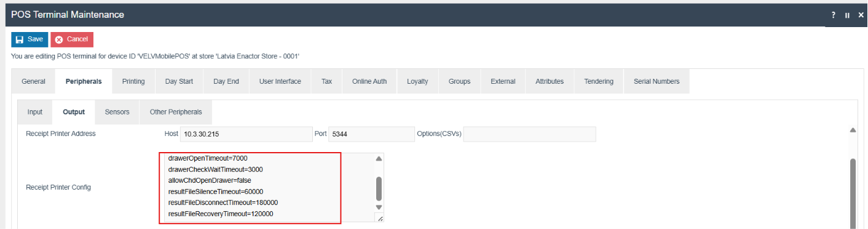This screenshot has height=229, width=868.
Task: Click the line drawerOpenTimeout=7000
Action: pyautogui.click(x=208, y=158)
